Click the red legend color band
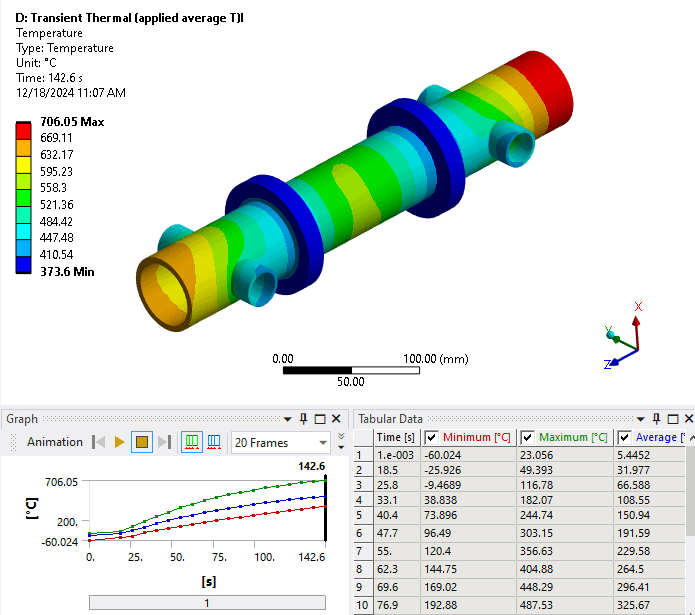 point(23,131)
